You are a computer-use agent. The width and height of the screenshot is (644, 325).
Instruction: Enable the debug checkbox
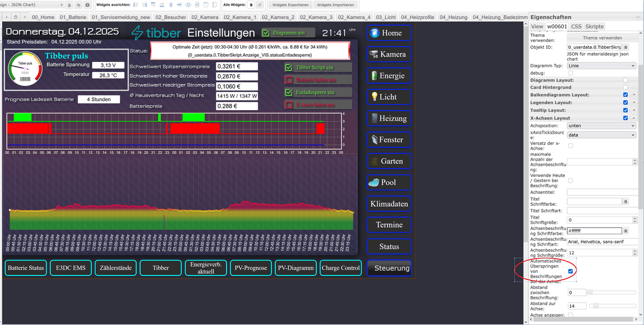(x=570, y=73)
